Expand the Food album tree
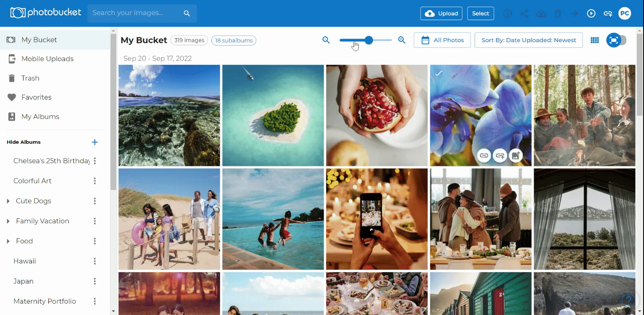 [x=8, y=241]
